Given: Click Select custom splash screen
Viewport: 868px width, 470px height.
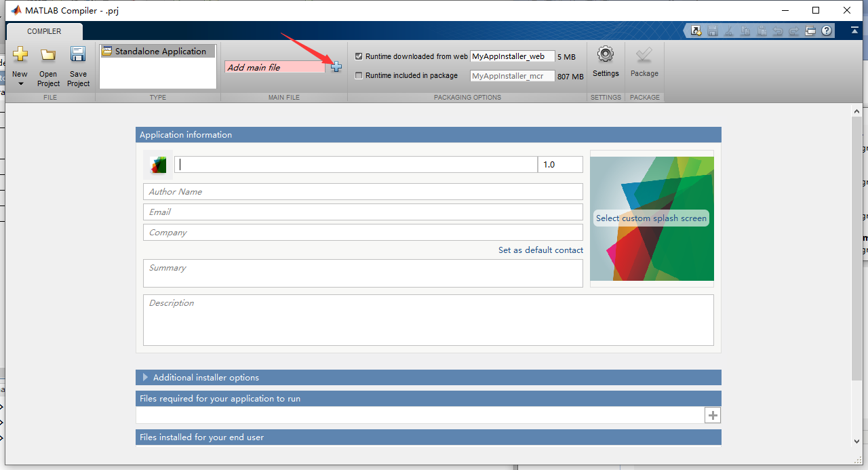Looking at the screenshot, I should point(651,218).
